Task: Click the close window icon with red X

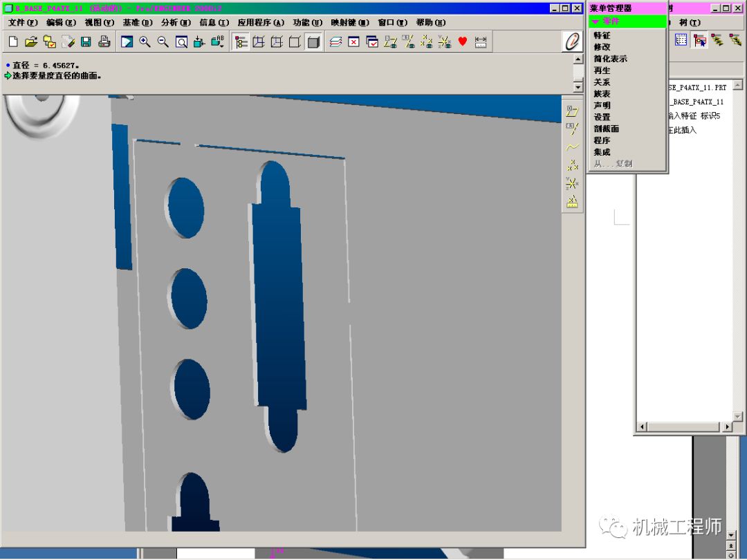Action: 354,42
